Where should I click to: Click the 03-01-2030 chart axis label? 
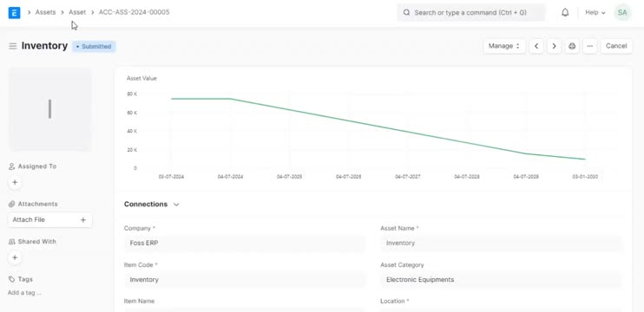[585, 177]
